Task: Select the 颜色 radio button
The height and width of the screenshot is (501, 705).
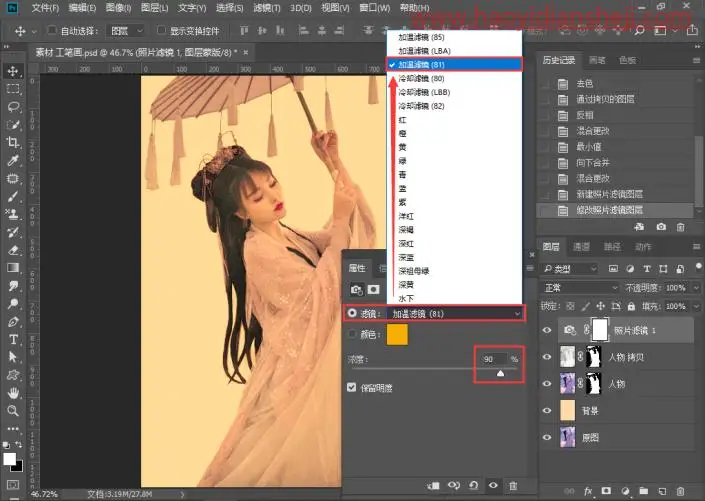Action: (x=352, y=334)
